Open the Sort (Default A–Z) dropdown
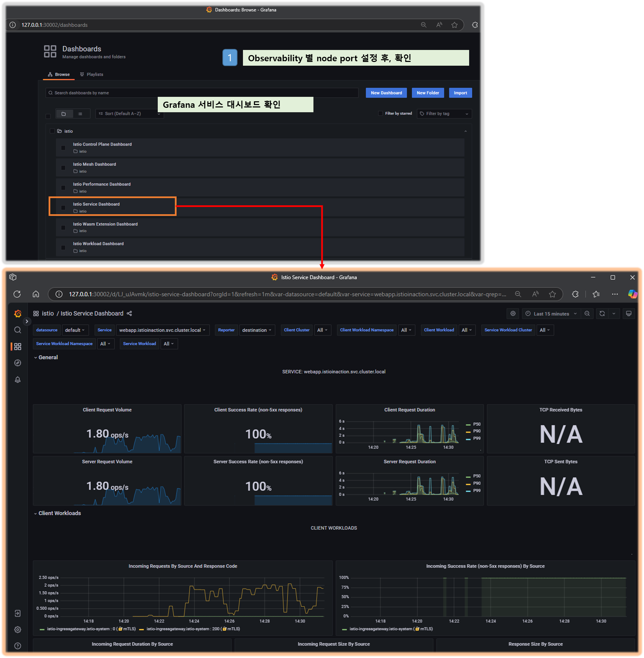The width and height of the screenshot is (644, 658). [130, 114]
